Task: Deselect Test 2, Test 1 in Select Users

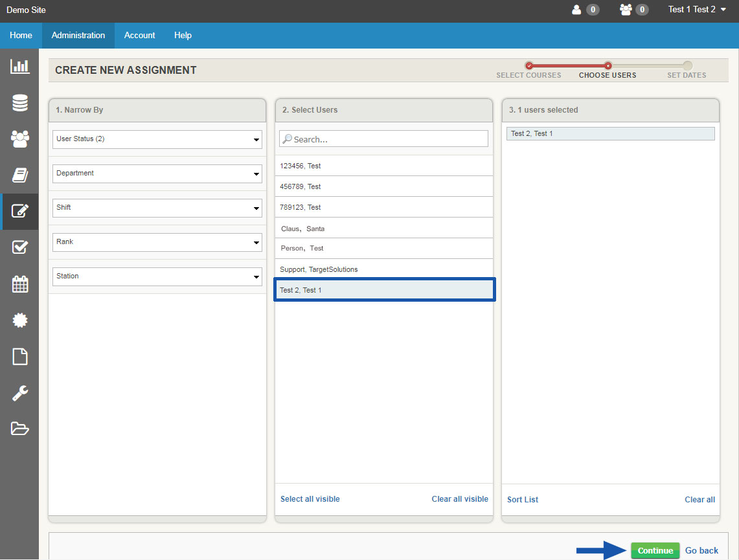Action: pyautogui.click(x=383, y=289)
